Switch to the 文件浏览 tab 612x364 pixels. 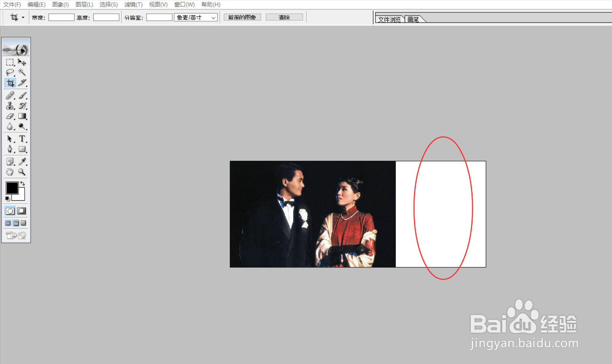(389, 19)
